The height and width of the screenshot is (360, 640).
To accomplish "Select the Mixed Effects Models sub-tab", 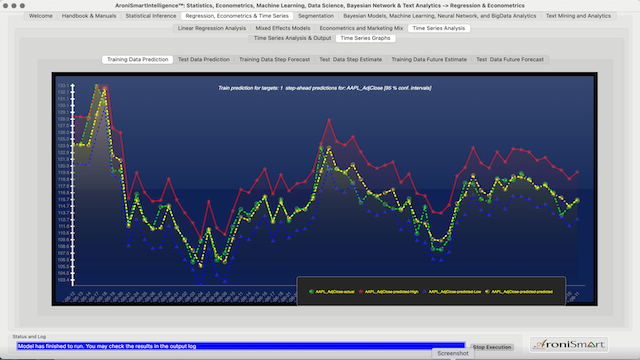I will tap(283, 28).
